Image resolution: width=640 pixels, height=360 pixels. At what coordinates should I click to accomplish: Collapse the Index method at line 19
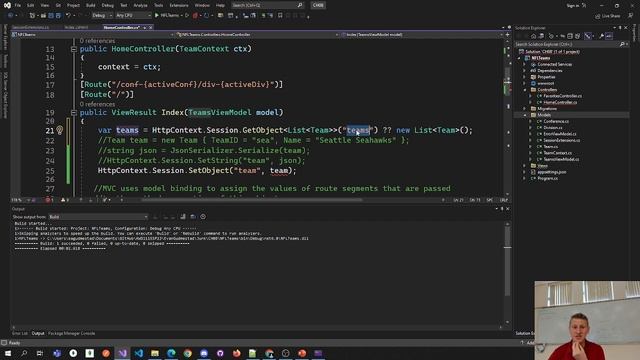(73, 112)
